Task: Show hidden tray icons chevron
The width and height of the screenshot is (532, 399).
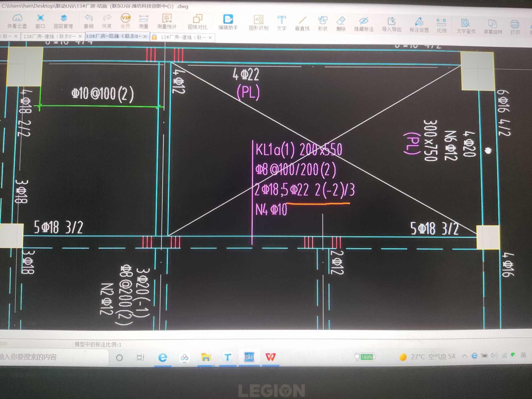Action: 464,356
